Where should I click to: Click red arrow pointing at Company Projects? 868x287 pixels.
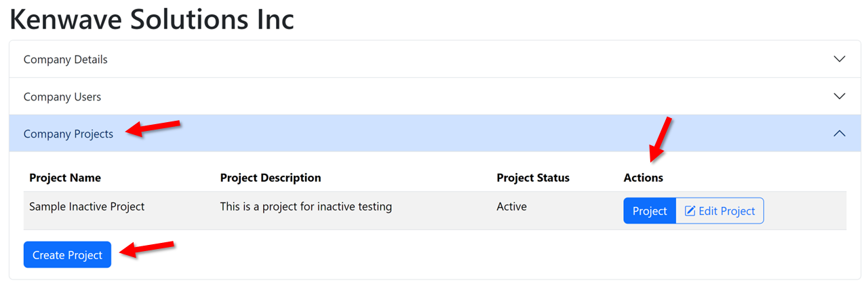point(155,128)
